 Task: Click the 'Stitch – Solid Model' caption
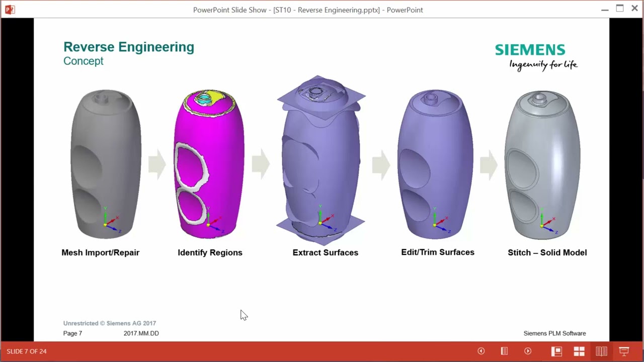click(x=547, y=252)
